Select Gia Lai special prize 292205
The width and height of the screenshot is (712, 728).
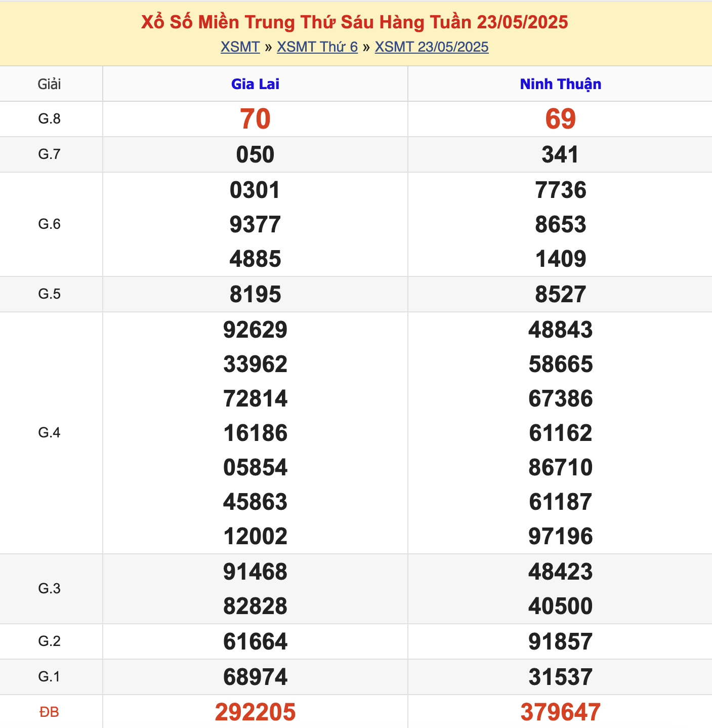click(x=255, y=712)
